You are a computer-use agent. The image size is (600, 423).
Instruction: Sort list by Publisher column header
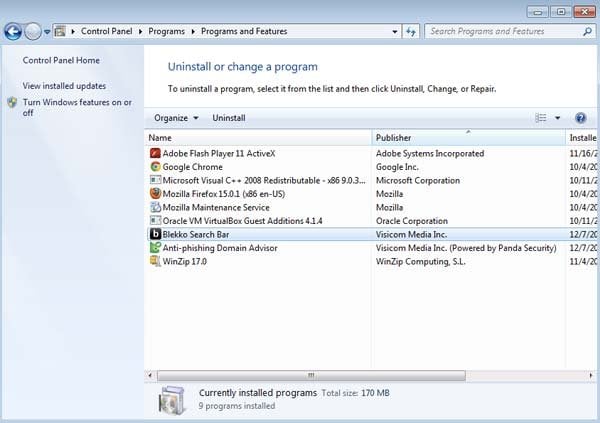click(x=468, y=138)
